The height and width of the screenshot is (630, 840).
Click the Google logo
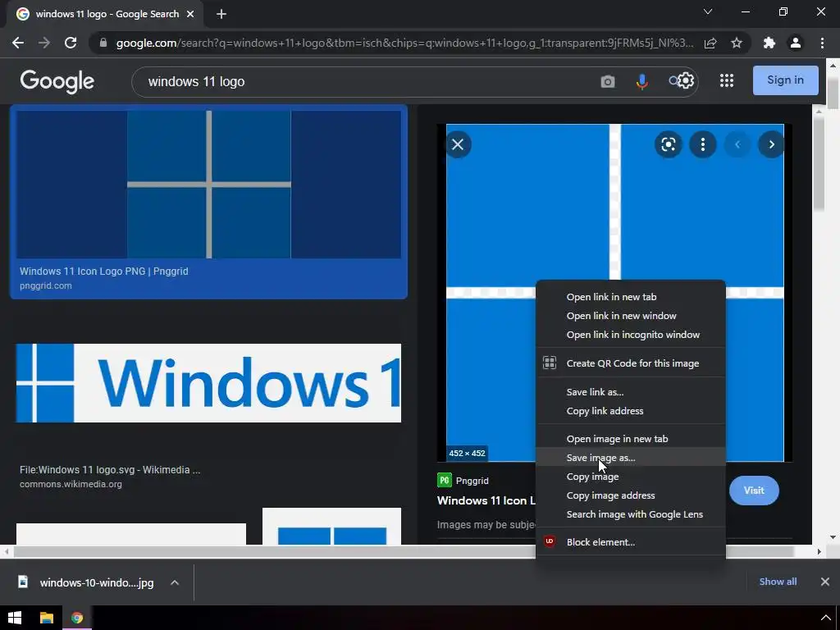click(57, 81)
